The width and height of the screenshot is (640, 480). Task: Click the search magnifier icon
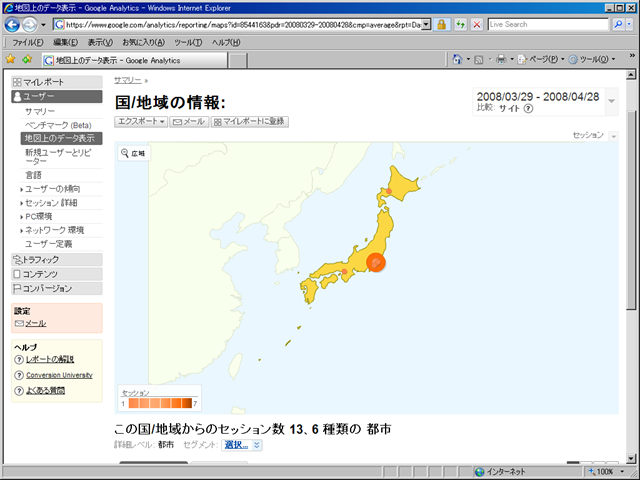(618, 24)
